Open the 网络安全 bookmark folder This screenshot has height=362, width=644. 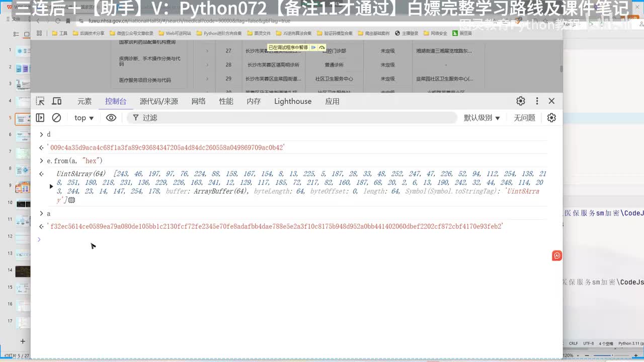(x=436, y=33)
